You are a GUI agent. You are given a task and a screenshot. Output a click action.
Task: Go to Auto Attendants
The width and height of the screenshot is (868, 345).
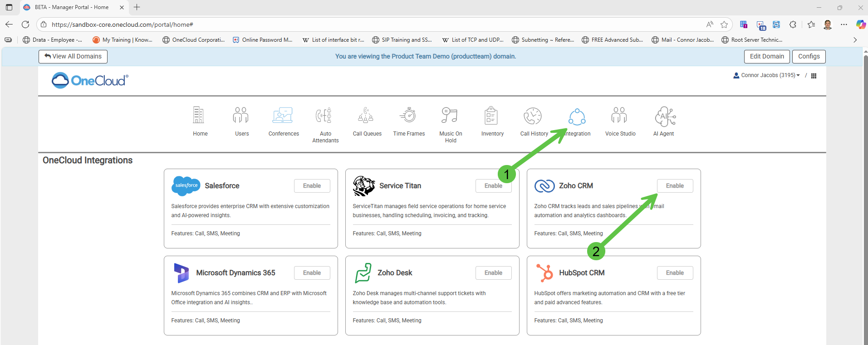[x=325, y=116]
